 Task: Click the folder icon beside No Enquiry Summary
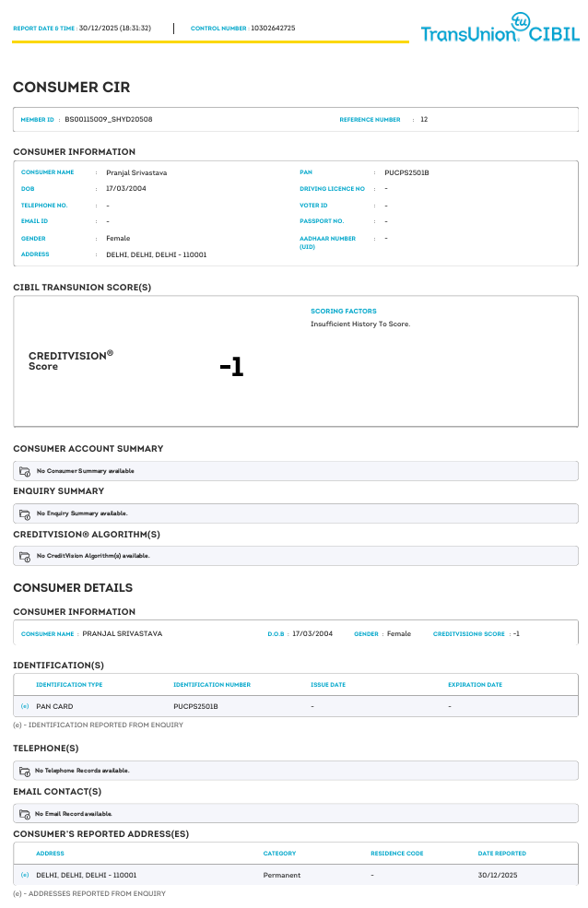coord(25,513)
